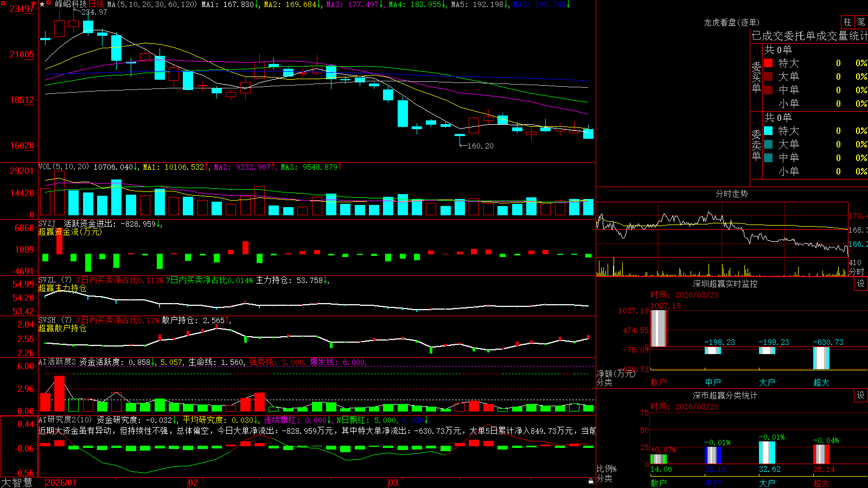Click the 爆发线: 6.000 label

[338, 362]
